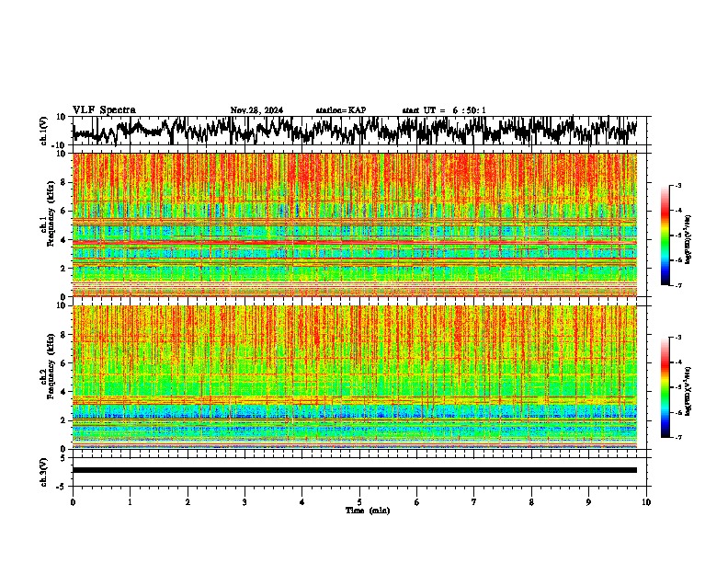This screenshot has height=563, width=728.
Task: Click time axis tick label '3'
Action: click(x=245, y=502)
